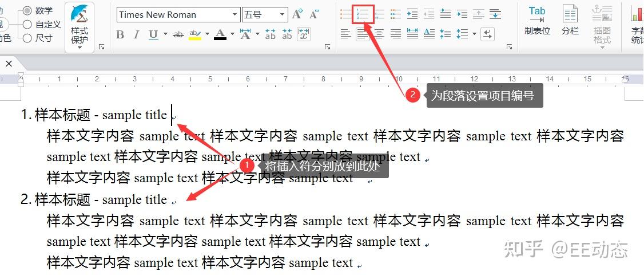644x275 pixels.
Task: Click the boxed x character width icon
Action: coord(304,34)
